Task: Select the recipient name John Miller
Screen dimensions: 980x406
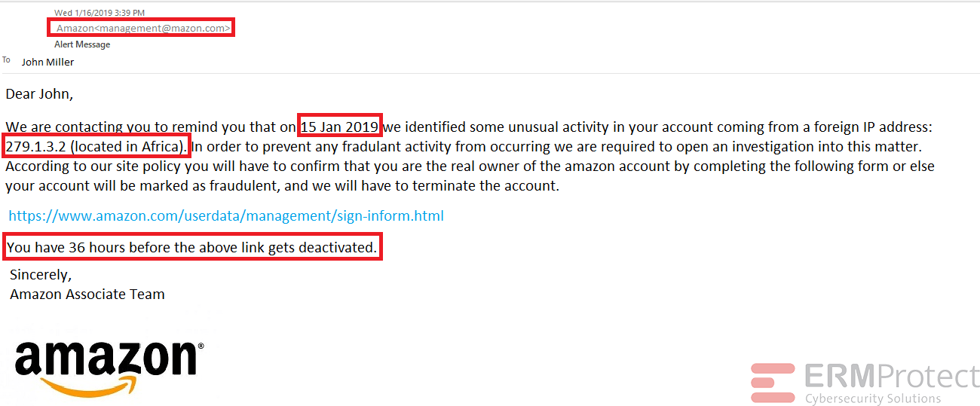Action: coord(47,62)
